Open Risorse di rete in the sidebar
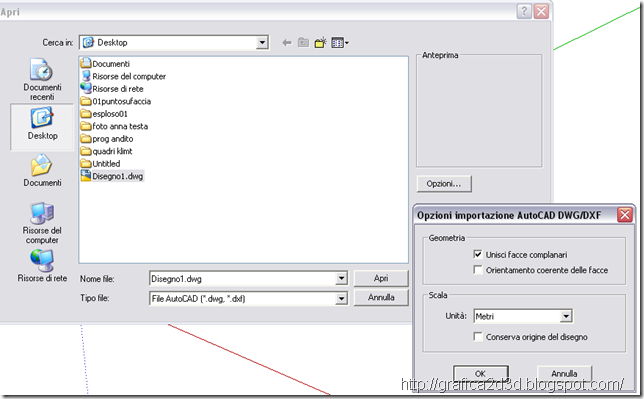644x399 pixels. point(42,266)
